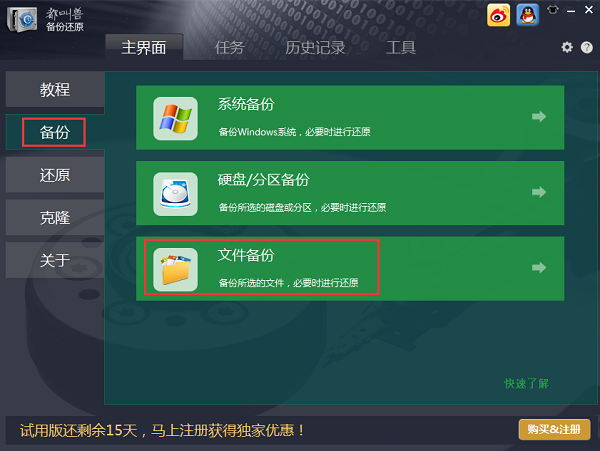Click the folder icon for 文件备份
Image resolution: width=600 pixels, height=451 pixels.
click(x=175, y=270)
